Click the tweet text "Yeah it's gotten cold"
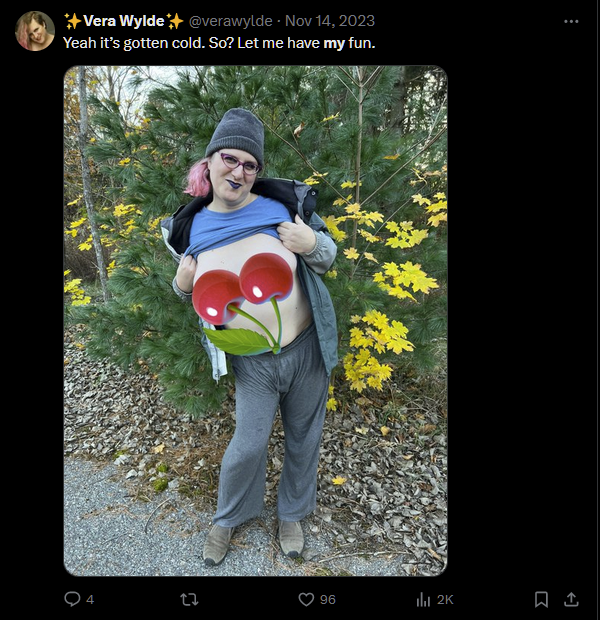Screen dimensions: 600x620 click(134, 43)
